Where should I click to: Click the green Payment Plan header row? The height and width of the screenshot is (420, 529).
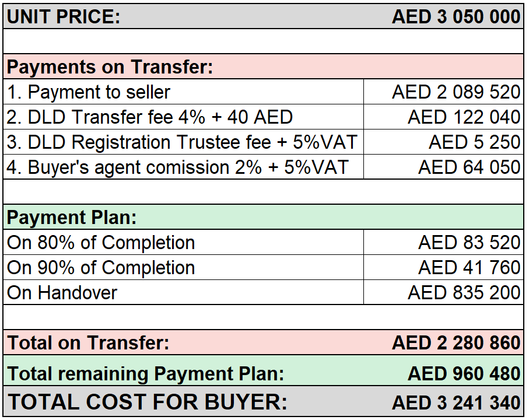coord(264,216)
